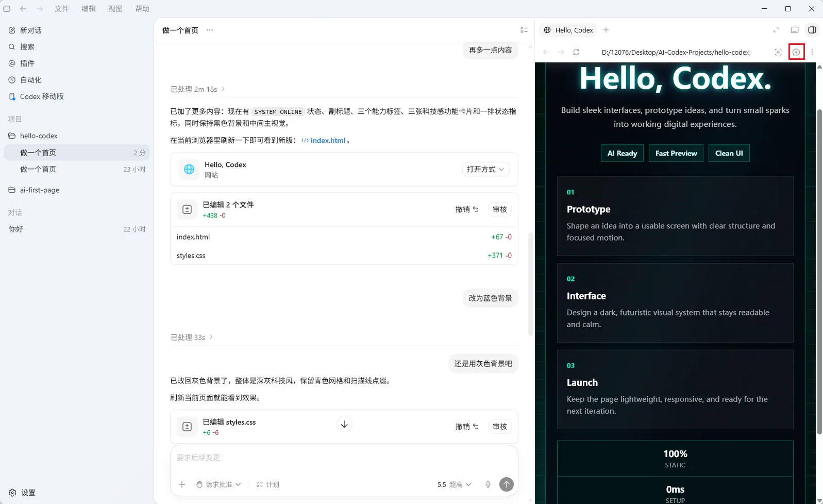Open the index.html file link
This screenshot has height=504, width=823.
[323, 140]
